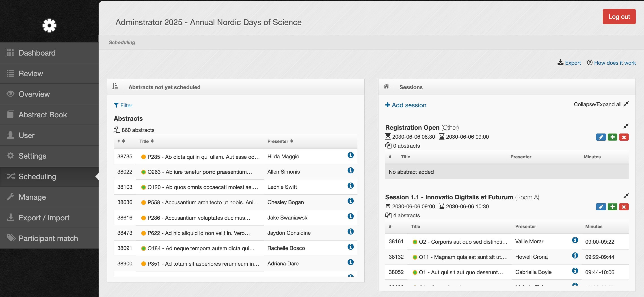
Task: Edit Registration Open session with pencil icon
Action: tap(601, 137)
